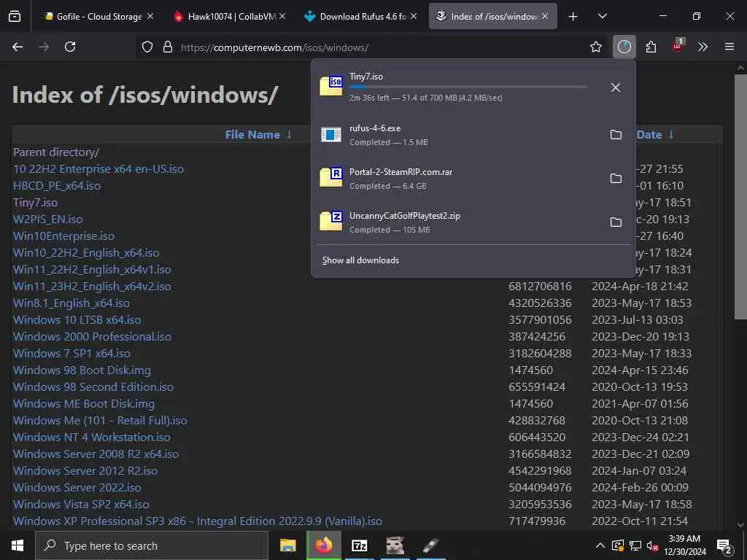Image resolution: width=747 pixels, height=560 pixels.
Task: Open HBCD_PE_x64.iso link
Action: (x=57, y=186)
